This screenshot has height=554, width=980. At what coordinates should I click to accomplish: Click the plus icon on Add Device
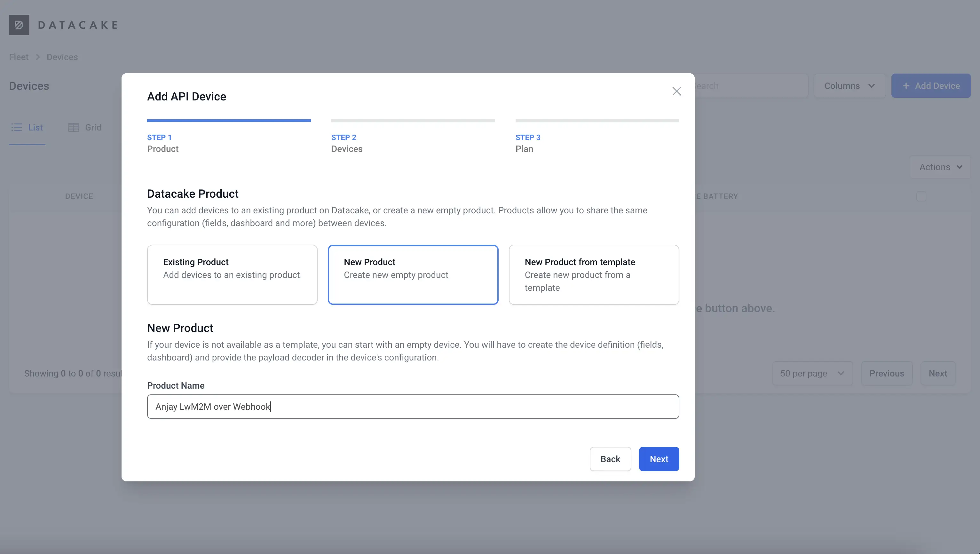point(906,86)
